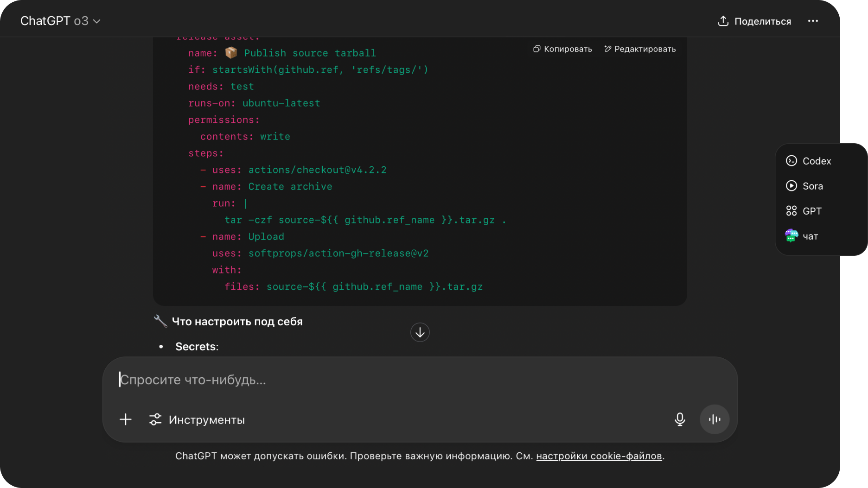Viewport: 868px width, 488px height.
Task: Click the share upload icon
Action: [x=723, y=21]
